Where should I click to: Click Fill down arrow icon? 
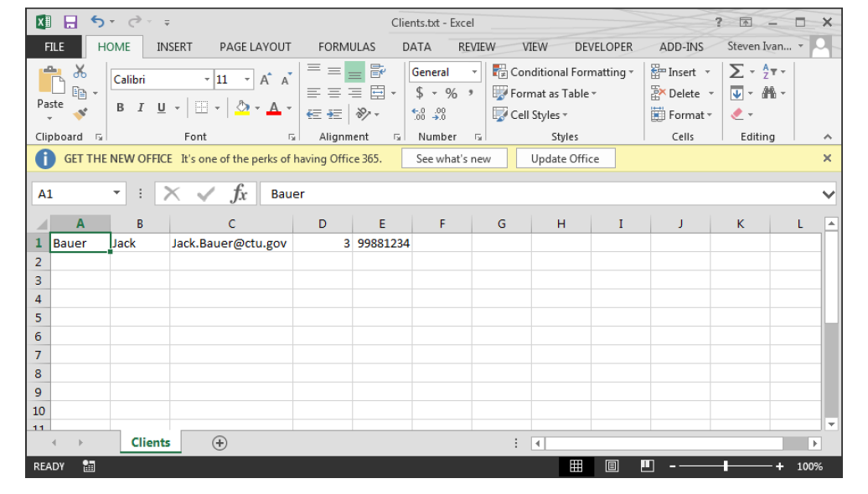[736, 93]
